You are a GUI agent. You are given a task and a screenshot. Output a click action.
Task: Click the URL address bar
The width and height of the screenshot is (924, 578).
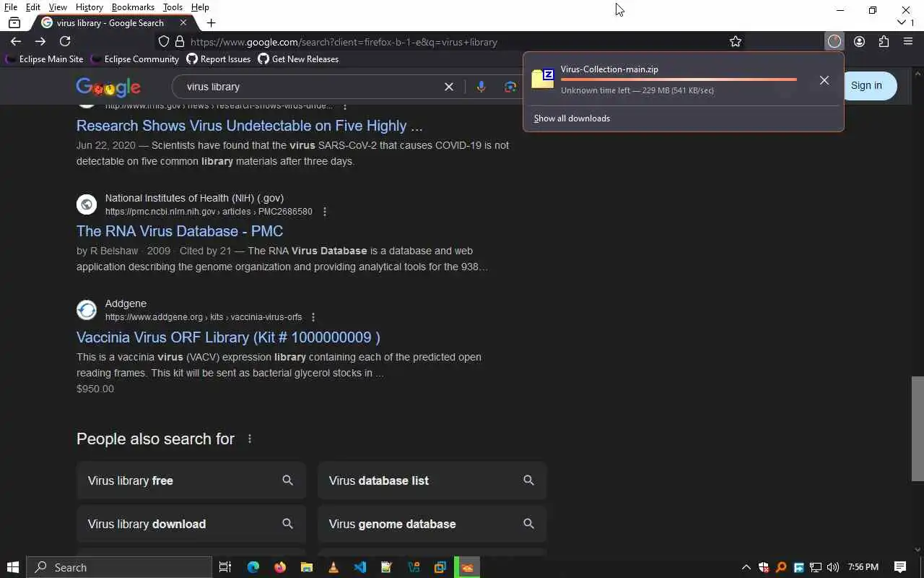tap(455, 42)
